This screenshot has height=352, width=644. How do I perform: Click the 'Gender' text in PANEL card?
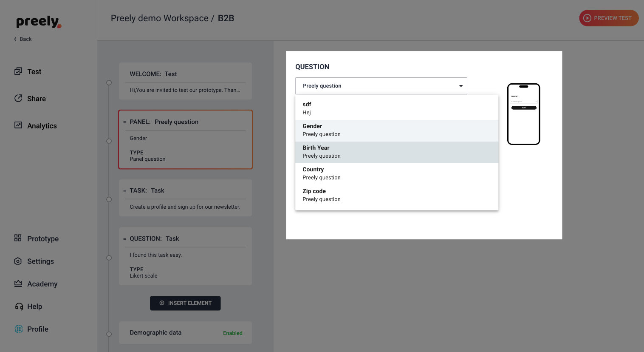point(138,138)
